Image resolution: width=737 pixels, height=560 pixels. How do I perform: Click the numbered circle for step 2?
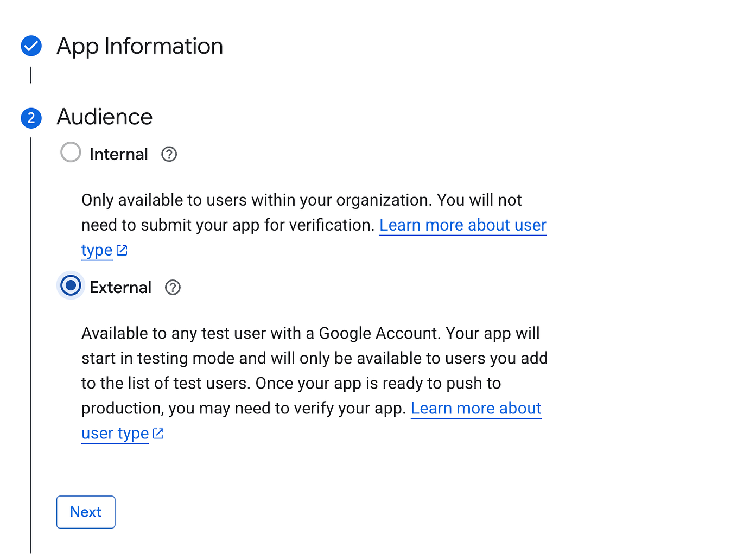point(31,117)
